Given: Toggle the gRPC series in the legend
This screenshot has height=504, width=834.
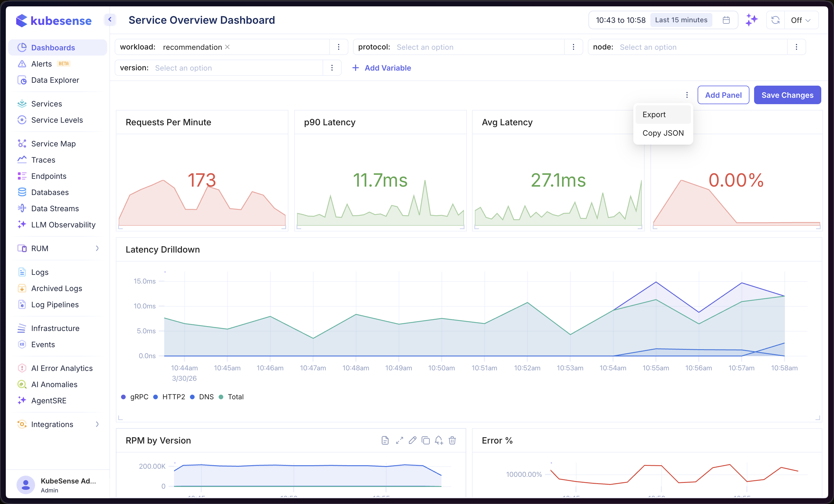Looking at the screenshot, I should click(135, 397).
